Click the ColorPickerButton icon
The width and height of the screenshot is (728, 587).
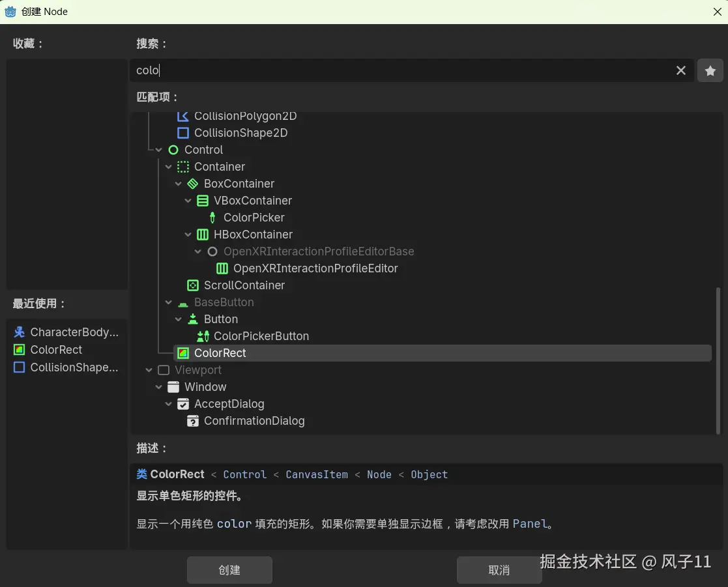pyautogui.click(x=203, y=336)
